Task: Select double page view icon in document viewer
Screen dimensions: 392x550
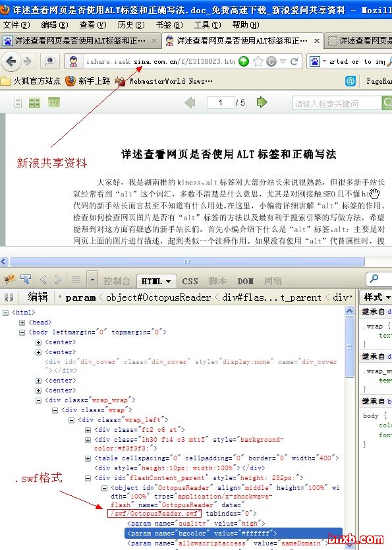Action: (x=34, y=102)
